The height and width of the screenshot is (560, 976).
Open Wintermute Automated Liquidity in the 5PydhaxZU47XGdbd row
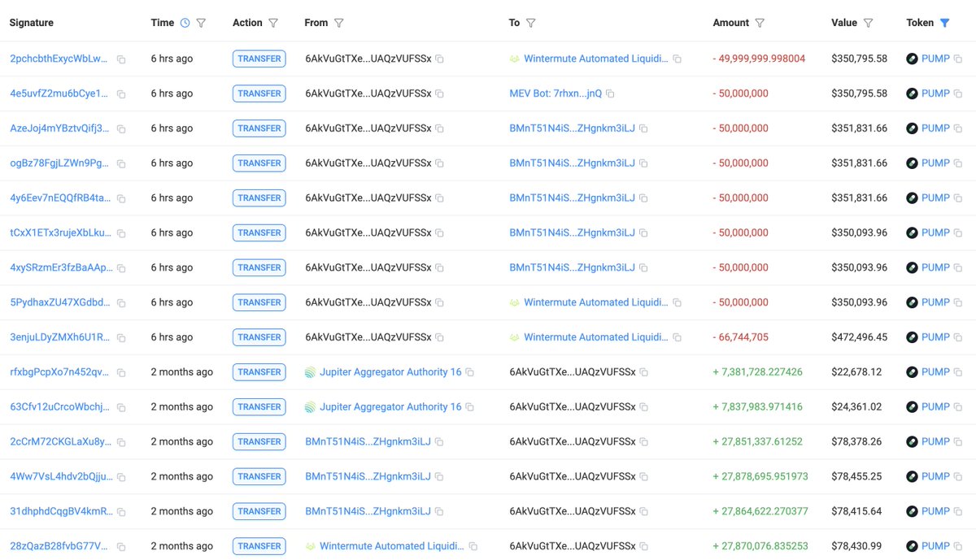pos(595,302)
